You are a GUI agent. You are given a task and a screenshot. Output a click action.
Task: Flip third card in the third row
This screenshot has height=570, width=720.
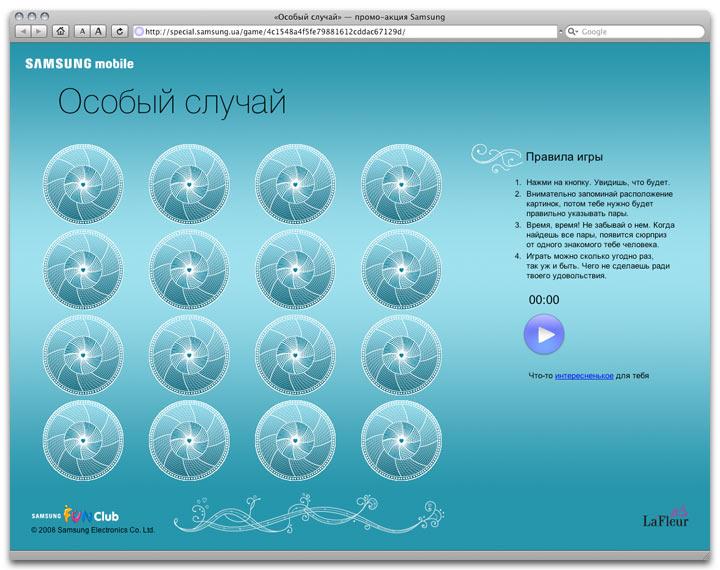[x=295, y=355]
